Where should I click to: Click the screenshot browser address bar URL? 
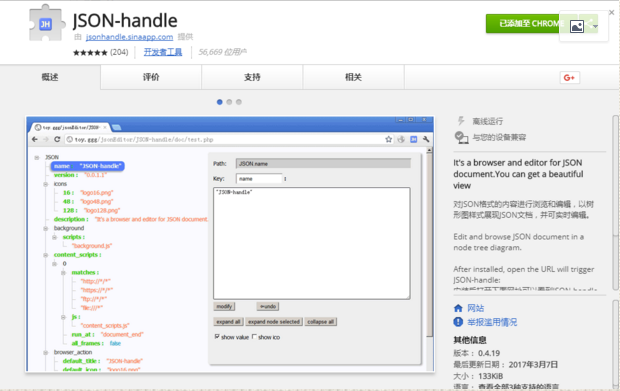click(x=144, y=140)
